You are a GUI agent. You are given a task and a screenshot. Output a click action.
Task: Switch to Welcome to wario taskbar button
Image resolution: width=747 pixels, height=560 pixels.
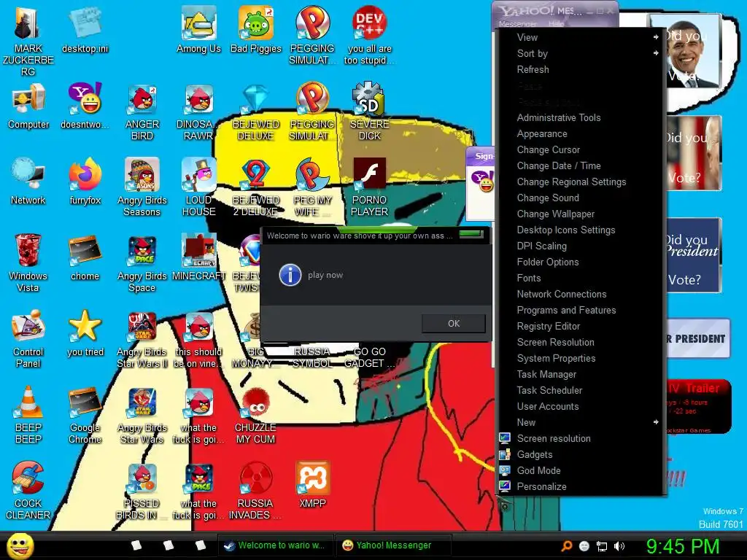[x=276, y=545]
